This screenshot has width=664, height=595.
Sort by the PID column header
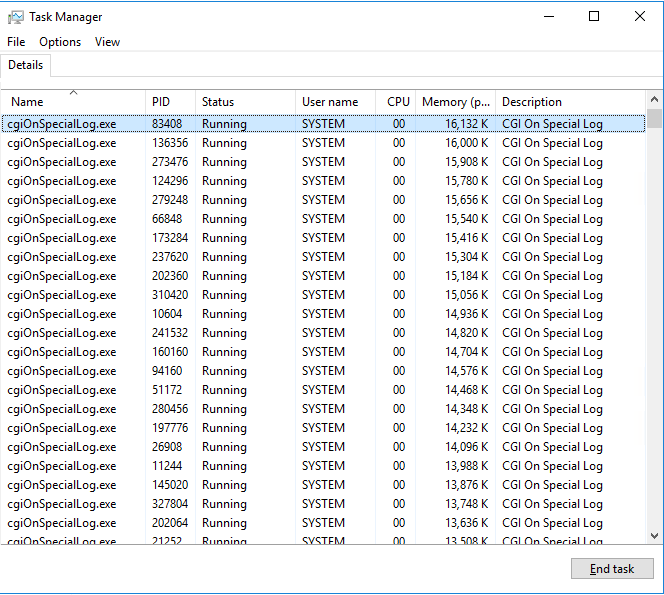(x=170, y=102)
